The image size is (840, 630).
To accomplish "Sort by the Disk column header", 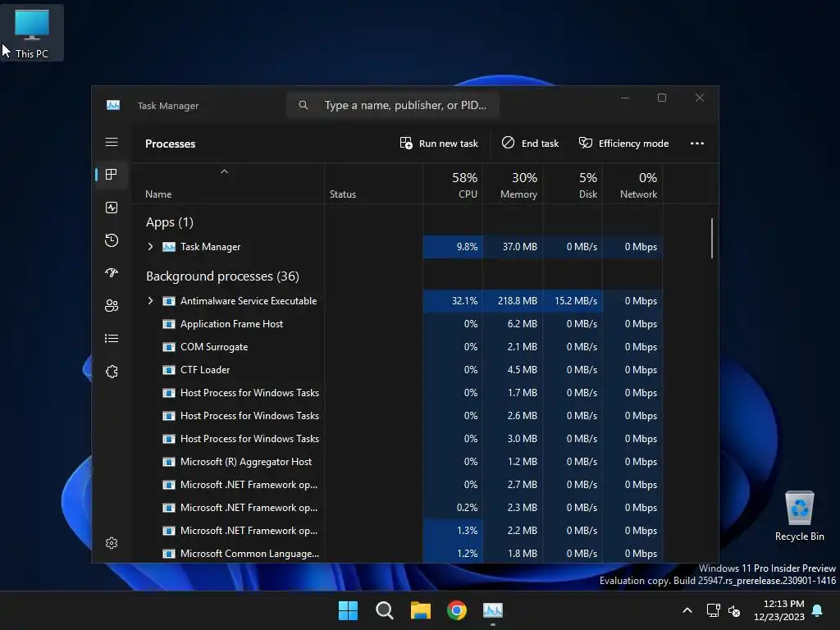I will point(573,185).
